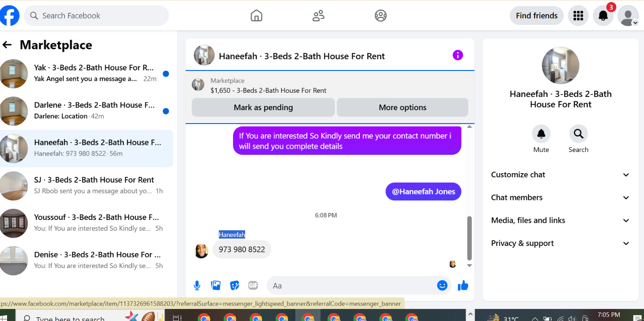Click the 973 980 8522 message bubble
Viewport: 644px width, 321px height.
coord(242,249)
